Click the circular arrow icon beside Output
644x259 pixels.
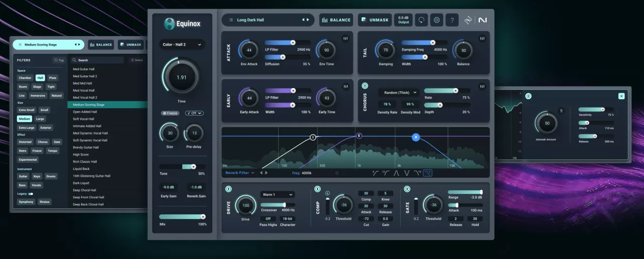point(421,20)
